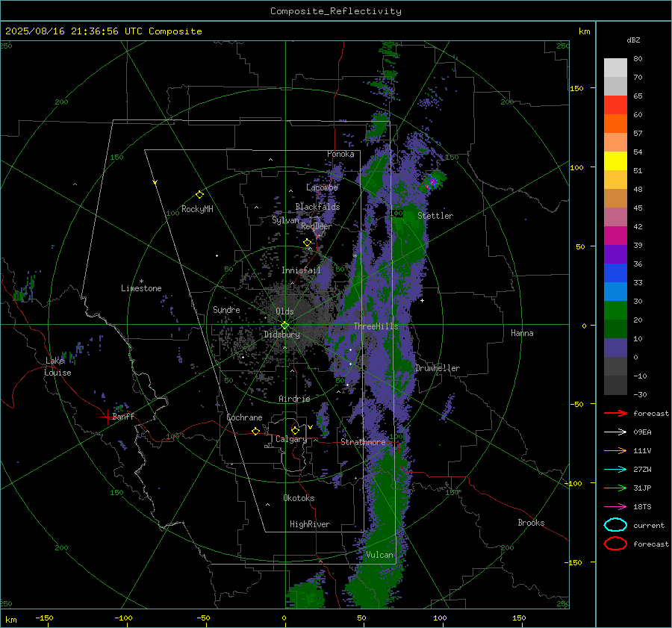Image resolution: width=672 pixels, height=628 pixels.
Task: Click the Okotoks city label
Action: pyautogui.click(x=299, y=498)
